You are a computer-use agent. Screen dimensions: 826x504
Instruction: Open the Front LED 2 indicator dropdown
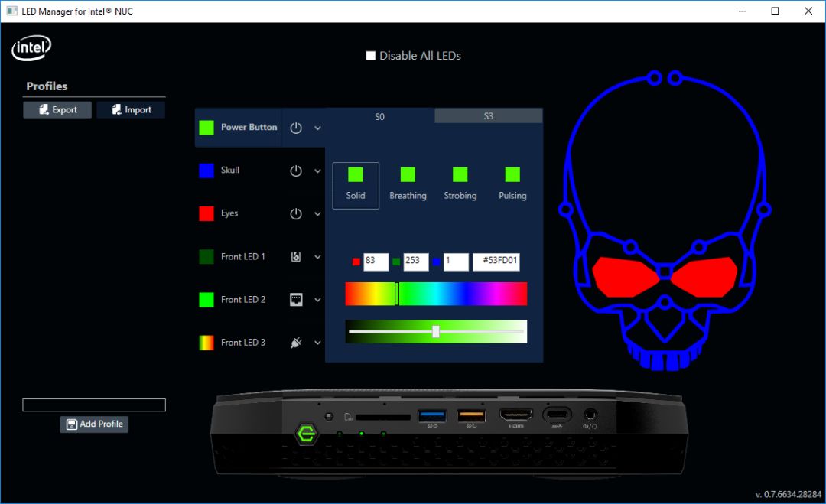(318, 300)
